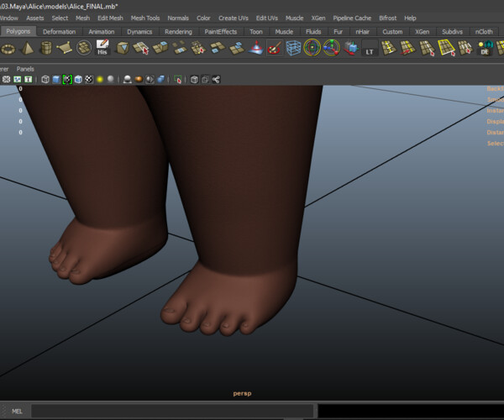Switch to the nHair shelf tab
The width and height of the screenshot is (504, 420).
click(x=362, y=31)
